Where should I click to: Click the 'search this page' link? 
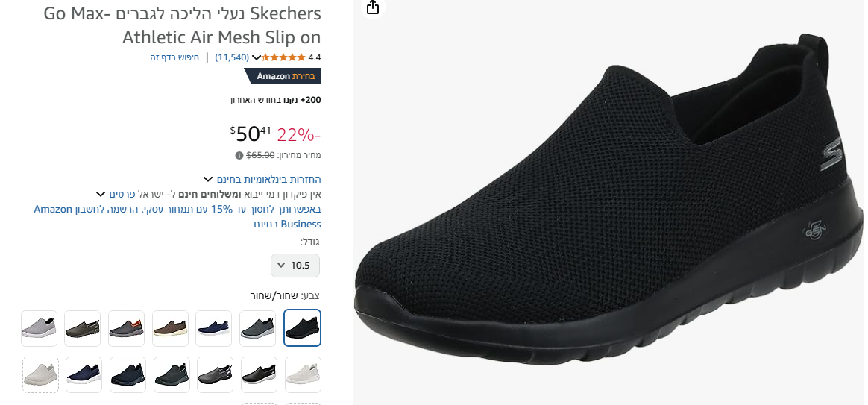click(x=174, y=57)
